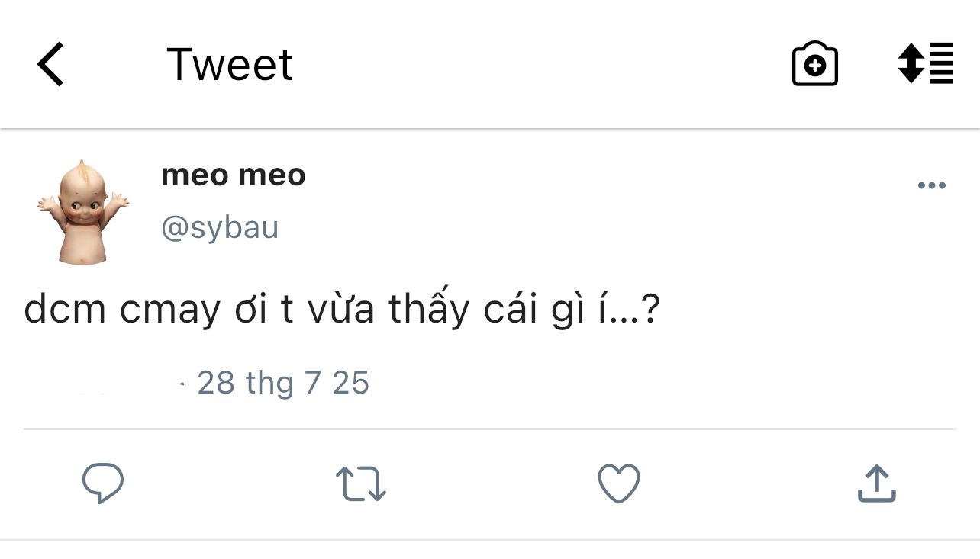This screenshot has width=980, height=559.
Task: Retweet the meo meo tweet
Action: (x=361, y=484)
